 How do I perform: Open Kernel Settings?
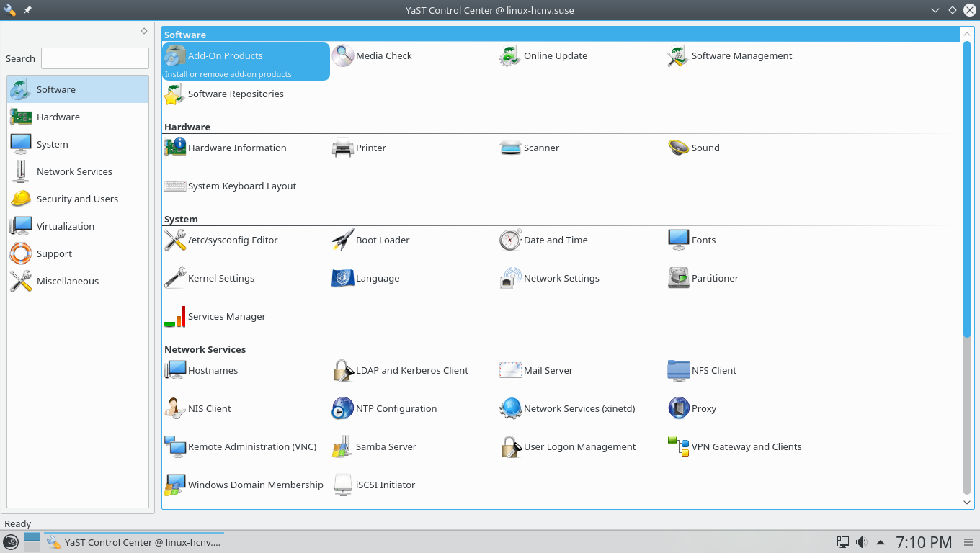point(210,279)
